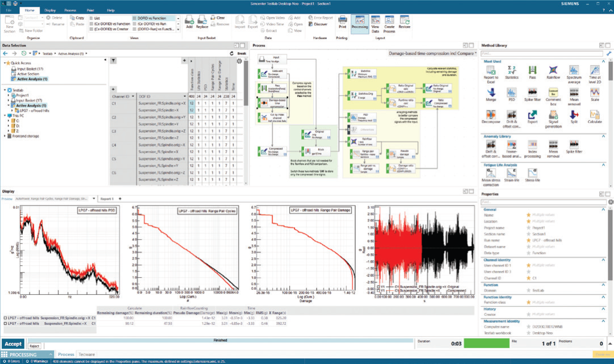Refresh the Data Selection view
Image resolution: width=614 pixels, height=364 pixels.
(231, 53)
